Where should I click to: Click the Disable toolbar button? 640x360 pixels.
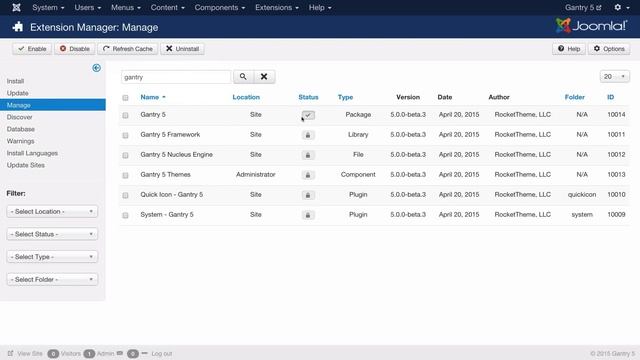75,49
